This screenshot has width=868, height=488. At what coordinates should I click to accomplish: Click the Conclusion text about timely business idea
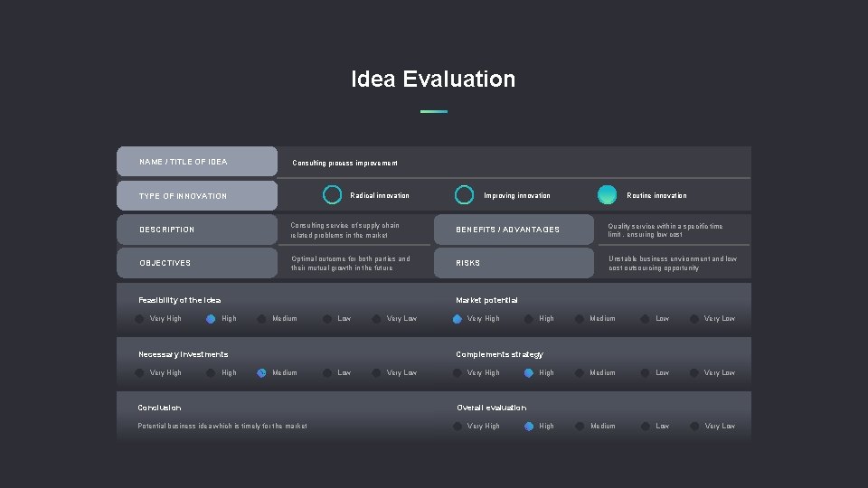tap(222, 427)
